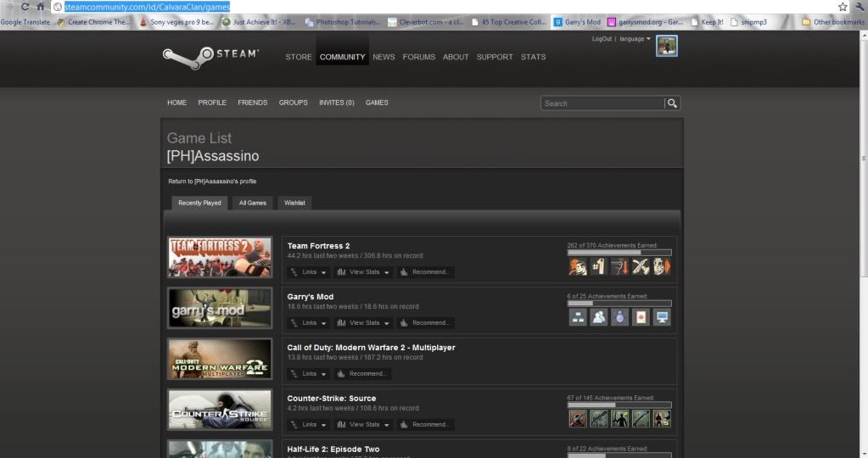
Task: Recommend Team Fortress 2
Action: [x=424, y=272]
